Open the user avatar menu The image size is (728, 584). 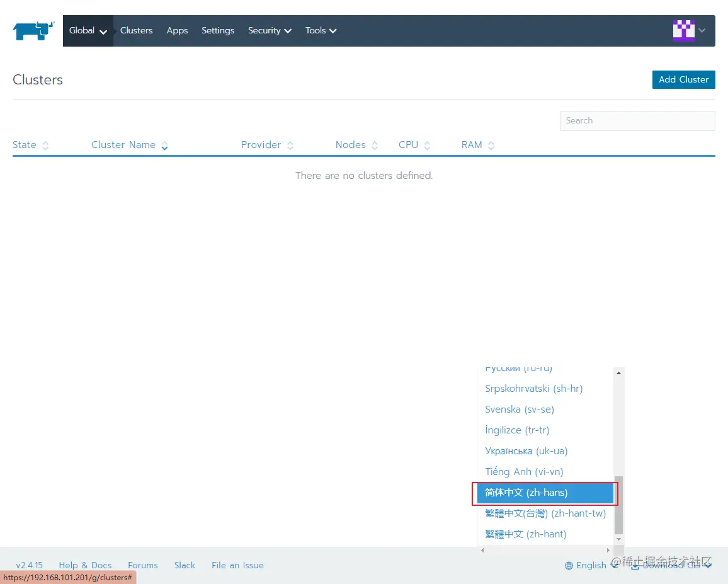(683, 31)
